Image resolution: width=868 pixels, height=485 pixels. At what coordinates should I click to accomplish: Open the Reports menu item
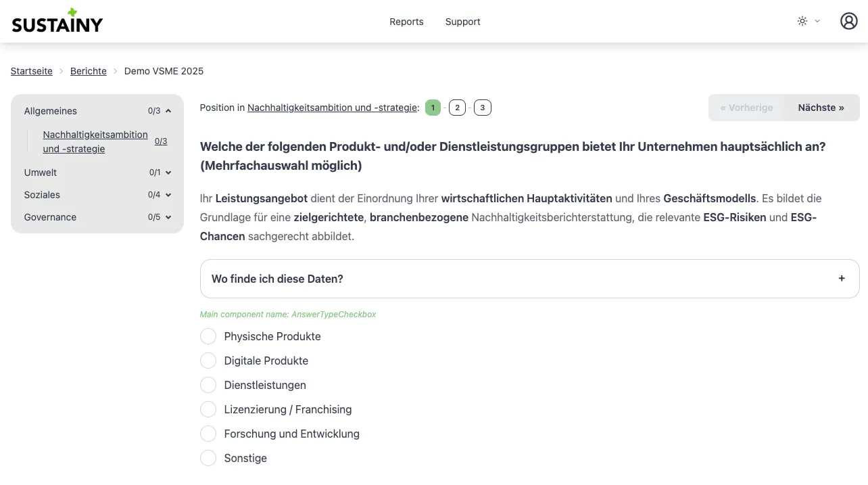click(x=406, y=21)
